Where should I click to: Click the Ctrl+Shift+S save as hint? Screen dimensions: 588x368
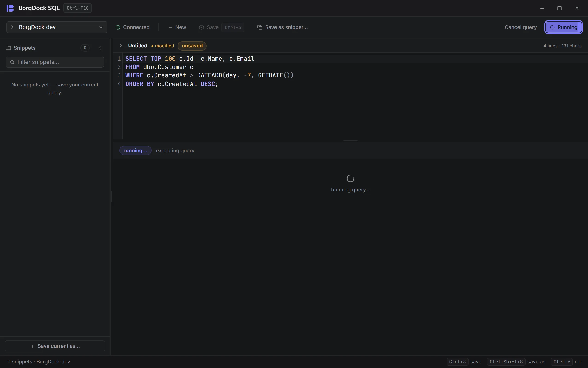pyautogui.click(x=516, y=362)
